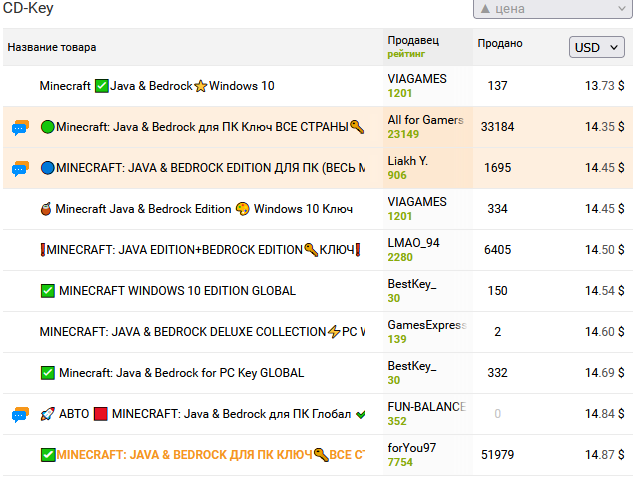Click price 14.60 $
This screenshot has width=640, height=477.
tap(604, 332)
